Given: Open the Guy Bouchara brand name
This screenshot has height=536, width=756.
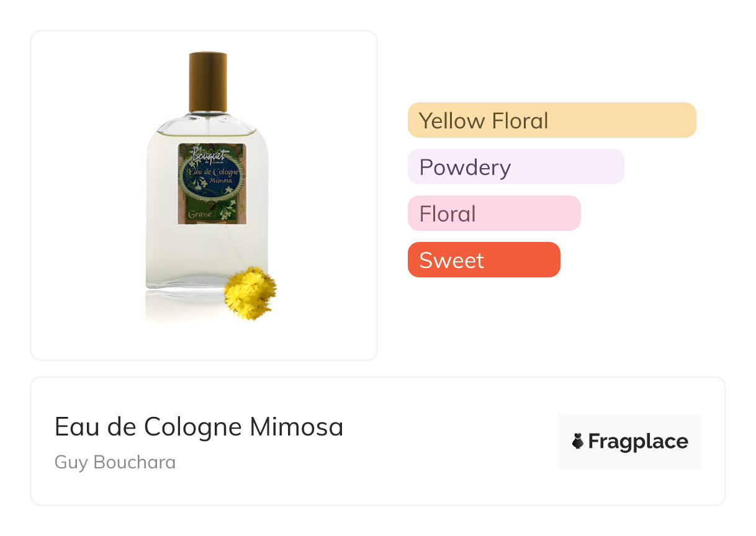Looking at the screenshot, I should [115, 462].
